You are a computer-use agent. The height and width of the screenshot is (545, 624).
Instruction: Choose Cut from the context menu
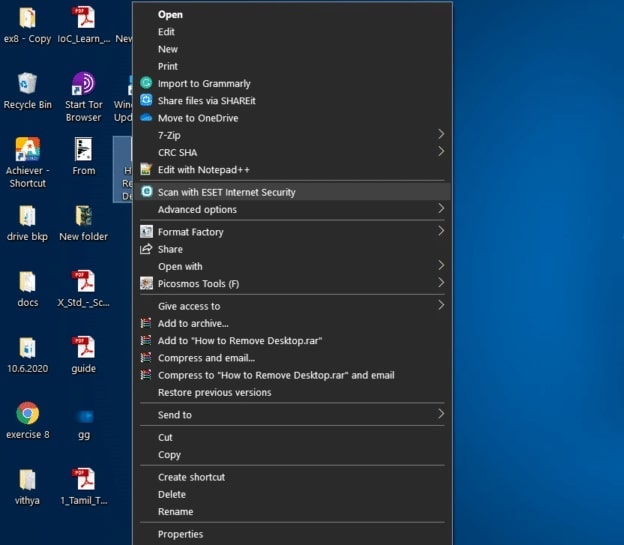pos(292,438)
